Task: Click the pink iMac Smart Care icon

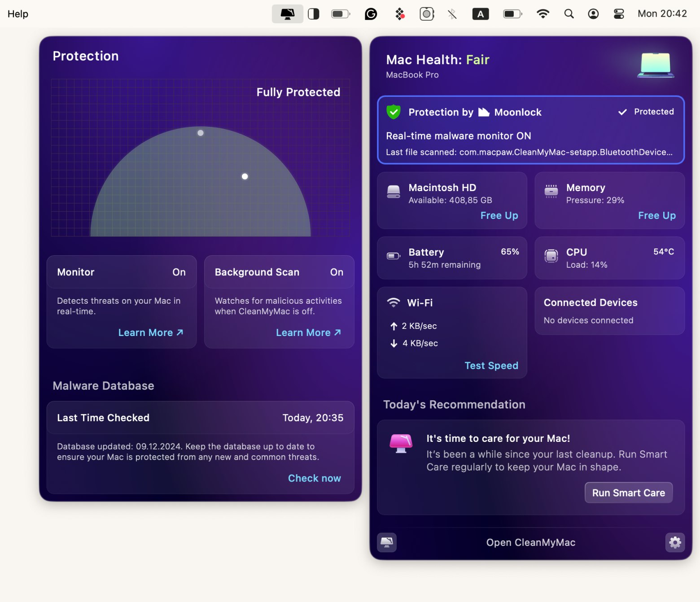Action: (x=401, y=444)
